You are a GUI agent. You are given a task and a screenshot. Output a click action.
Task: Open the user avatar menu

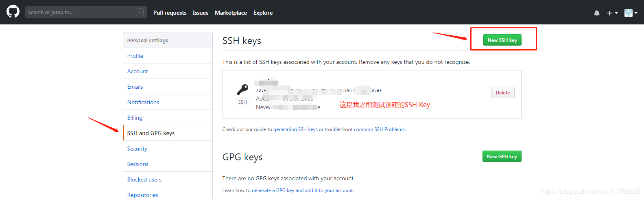point(631,13)
